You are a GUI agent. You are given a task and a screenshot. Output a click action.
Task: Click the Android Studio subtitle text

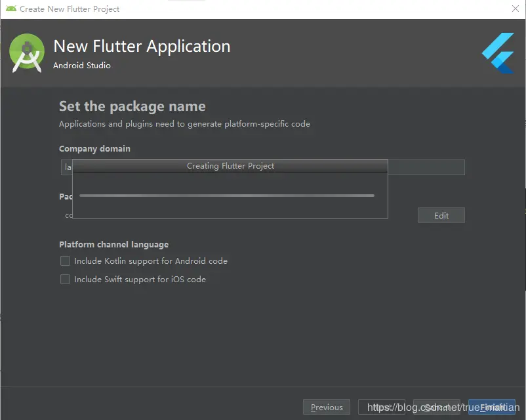pyautogui.click(x=82, y=66)
